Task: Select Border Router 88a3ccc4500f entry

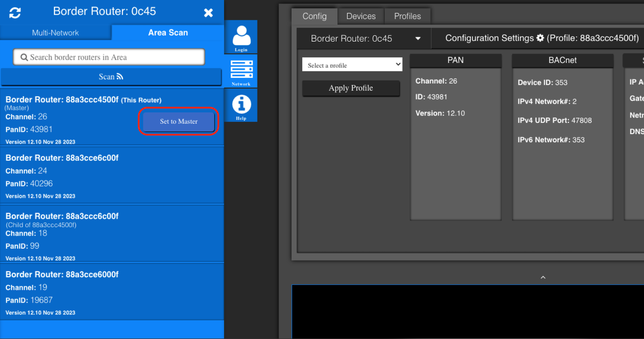Action: click(112, 118)
